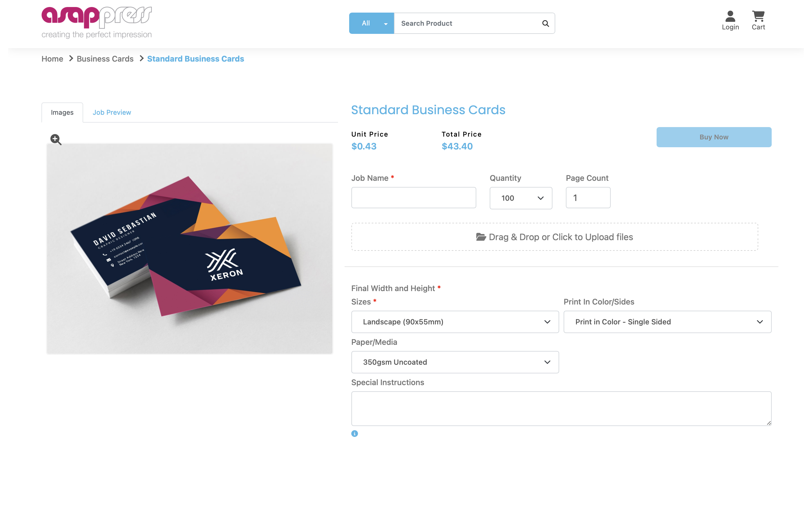Open the Login user icon

click(x=730, y=20)
